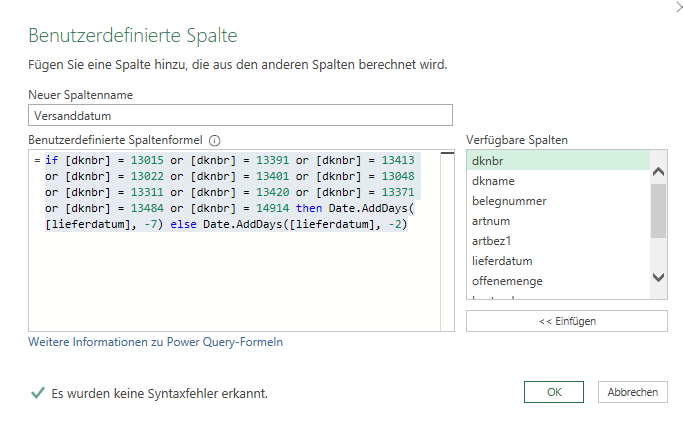Select artnum in the available columns list
The width and height of the screenshot is (683, 423).
(x=558, y=221)
